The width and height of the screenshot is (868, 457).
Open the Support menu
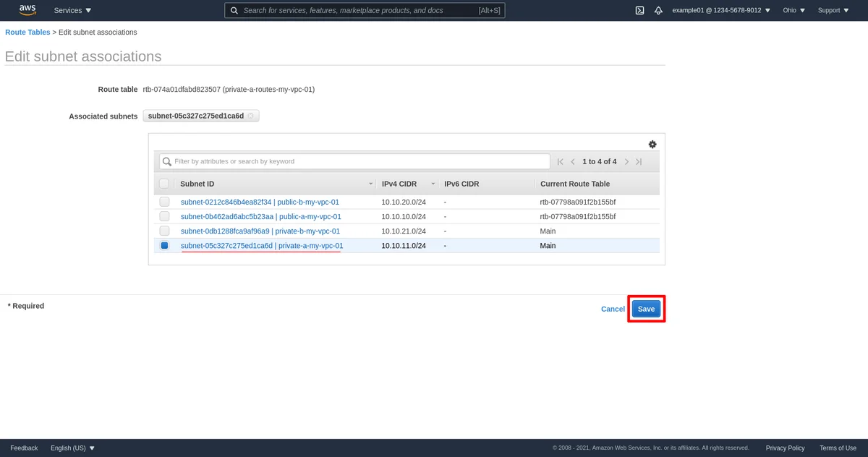[833, 11]
